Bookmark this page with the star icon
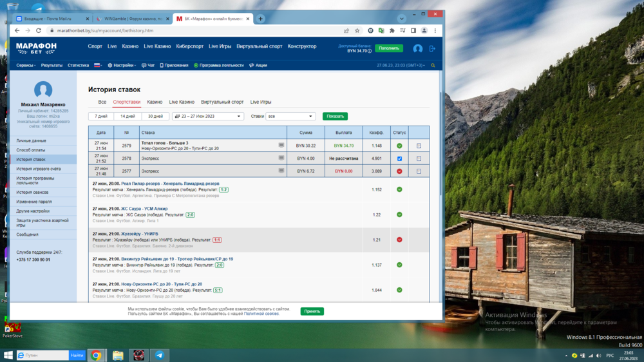The width and height of the screenshot is (644, 362). coord(357,30)
